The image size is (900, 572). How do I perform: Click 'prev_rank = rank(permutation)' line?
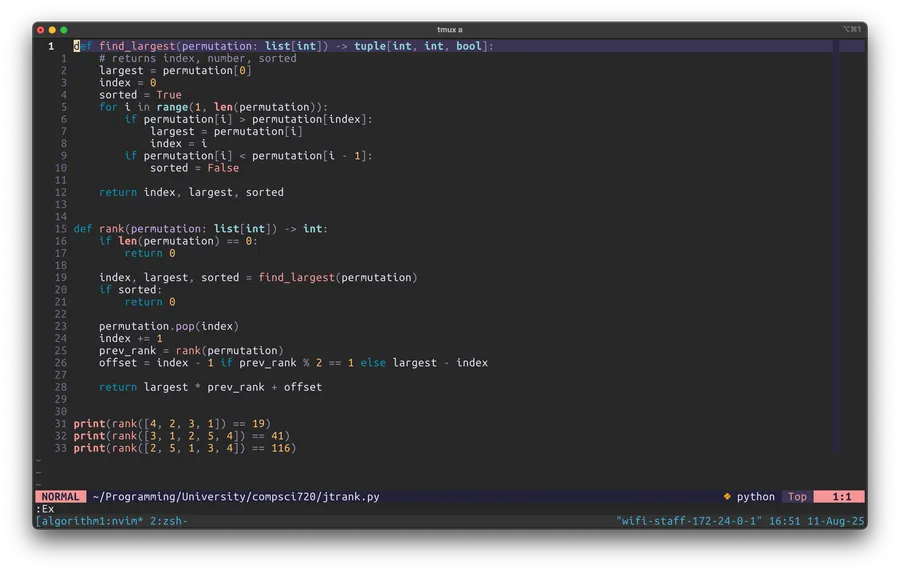point(191,351)
